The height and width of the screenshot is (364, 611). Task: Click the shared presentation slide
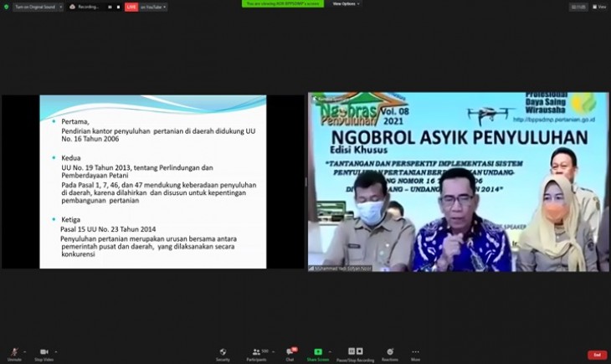pos(152,182)
